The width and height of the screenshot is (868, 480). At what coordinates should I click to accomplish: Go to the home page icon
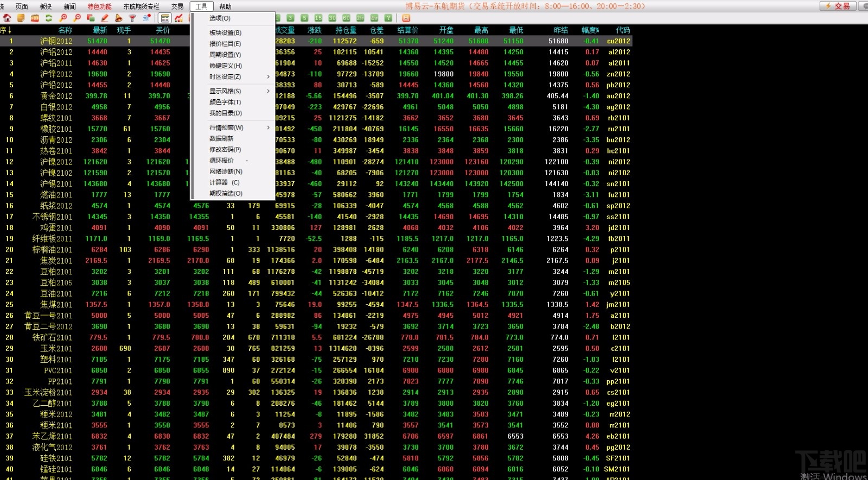pos(7,18)
